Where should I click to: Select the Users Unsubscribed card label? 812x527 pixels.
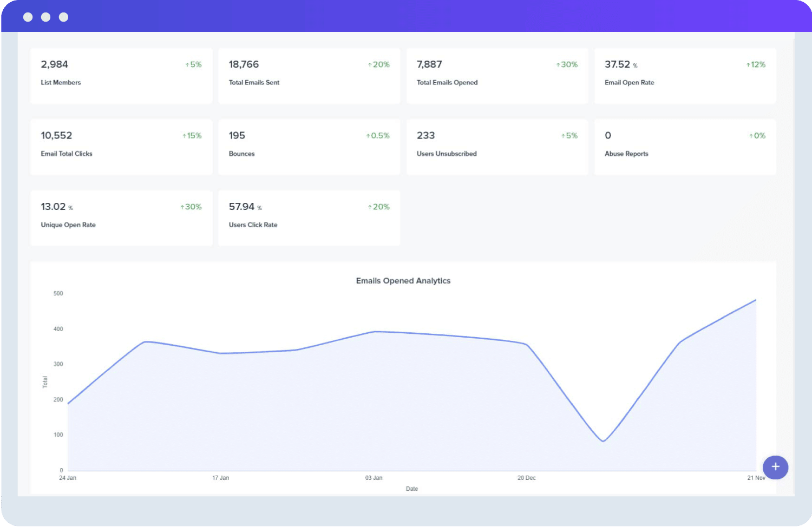point(447,154)
